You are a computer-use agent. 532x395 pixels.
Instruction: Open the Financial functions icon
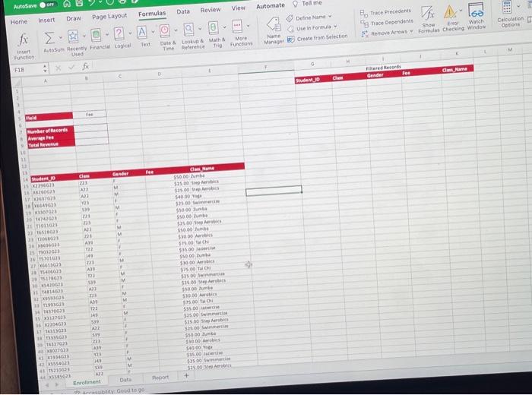point(96,35)
